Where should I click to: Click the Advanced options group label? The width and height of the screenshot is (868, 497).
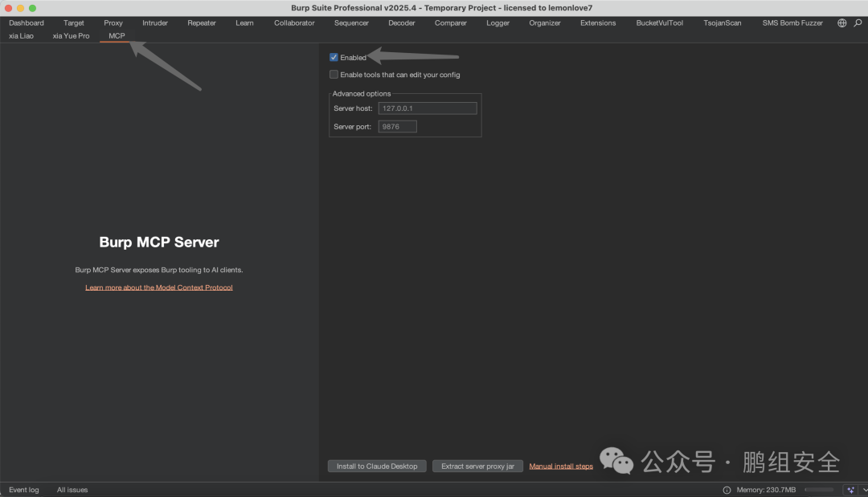pyautogui.click(x=362, y=93)
